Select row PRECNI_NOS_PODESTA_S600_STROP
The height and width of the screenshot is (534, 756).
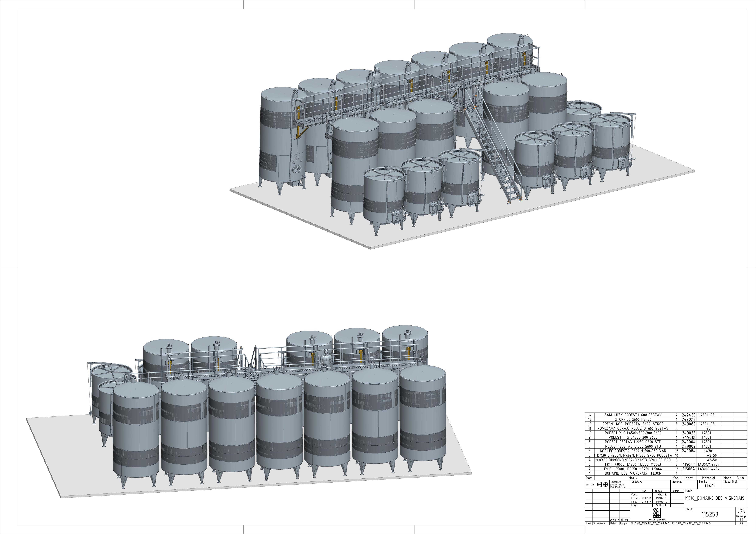tap(666, 424)
